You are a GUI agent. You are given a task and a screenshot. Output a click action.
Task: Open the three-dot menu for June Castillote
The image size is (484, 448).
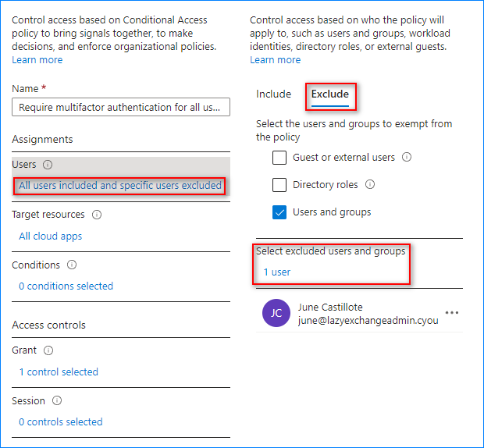click(x=451, y=313)
